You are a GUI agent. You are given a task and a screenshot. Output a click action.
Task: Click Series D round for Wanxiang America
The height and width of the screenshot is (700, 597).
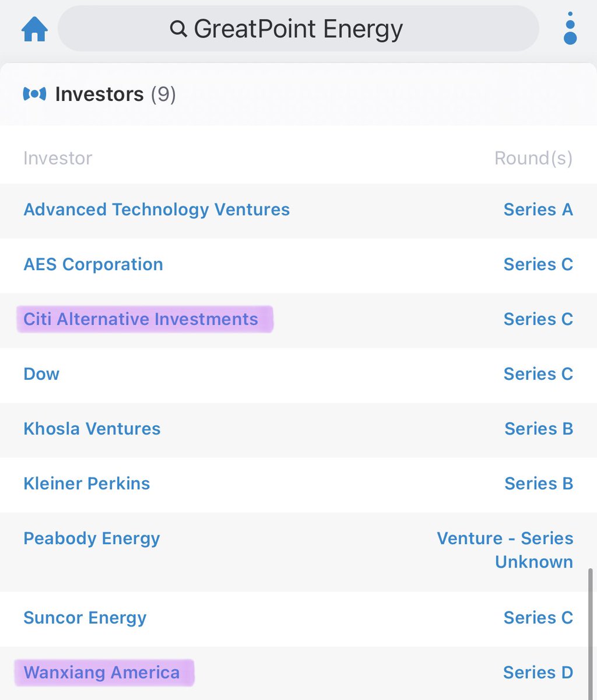[x=538, y=673]
